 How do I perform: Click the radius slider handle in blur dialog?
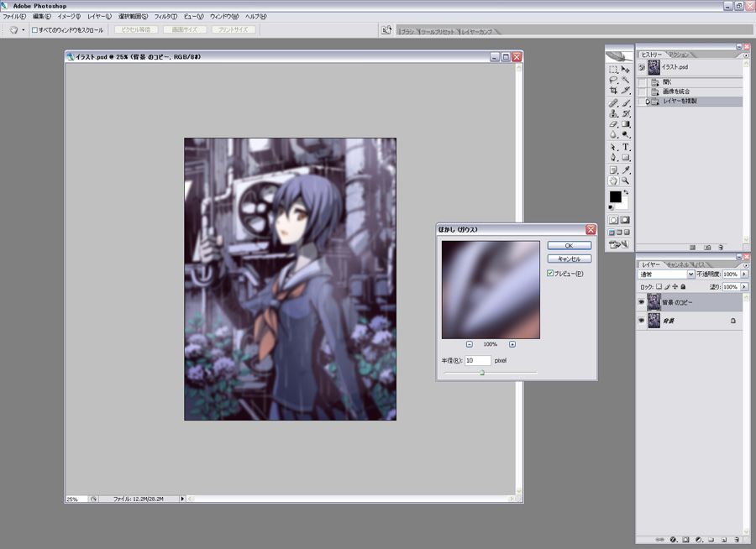pos(481,373)
